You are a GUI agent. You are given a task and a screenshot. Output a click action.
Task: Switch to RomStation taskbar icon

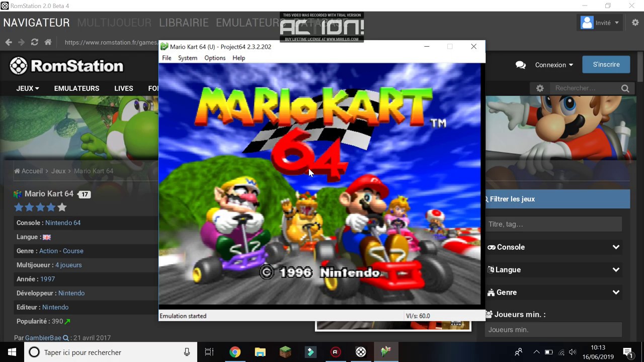361,352
